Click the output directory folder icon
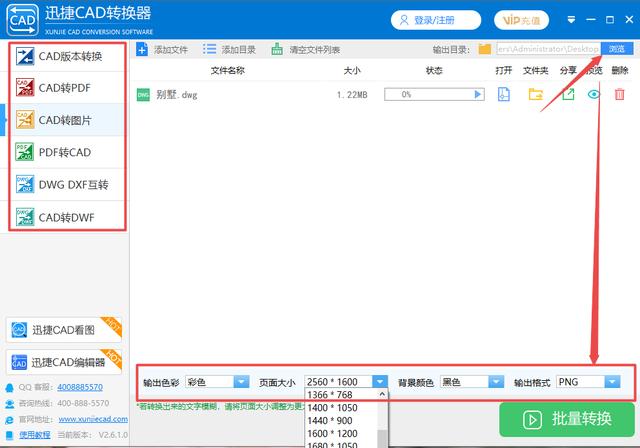Viewport: 640px width, 448px height. (x=484, y=49)
